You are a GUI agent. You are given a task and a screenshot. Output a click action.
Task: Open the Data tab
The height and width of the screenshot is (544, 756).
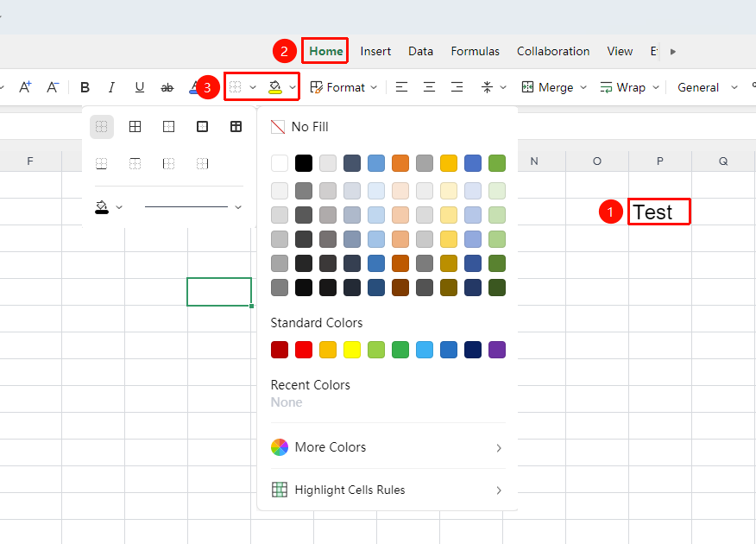[420, 51]
